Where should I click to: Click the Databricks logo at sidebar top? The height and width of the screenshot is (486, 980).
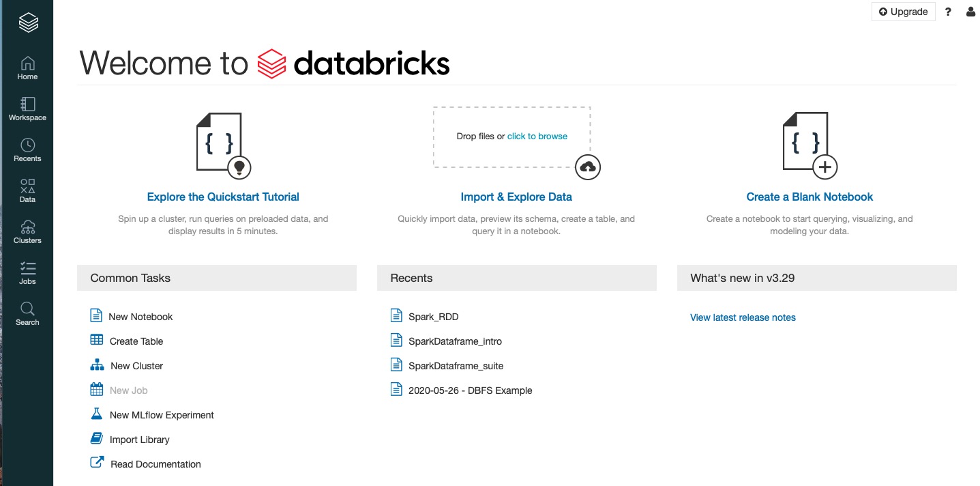(28, 23)
